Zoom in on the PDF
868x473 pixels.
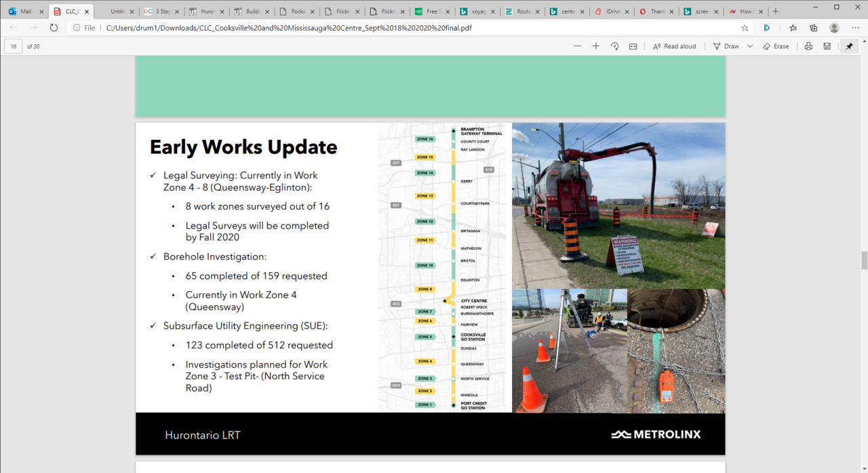coord(596,46)
